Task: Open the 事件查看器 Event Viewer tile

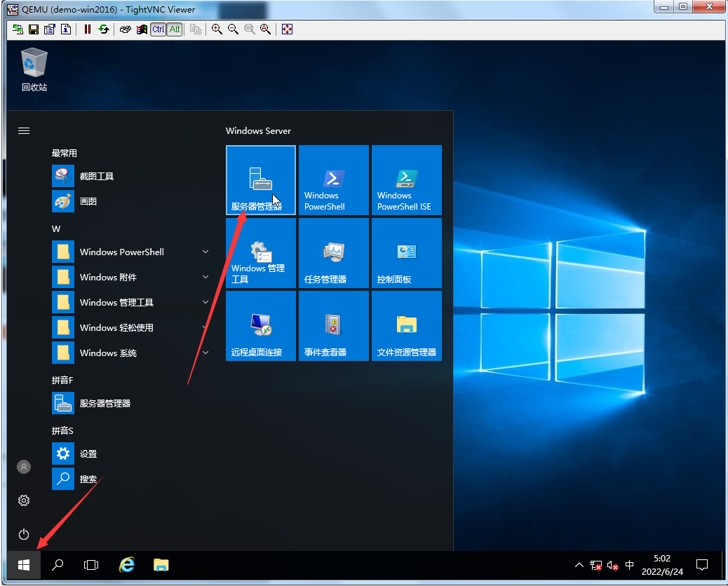Action: 333,326
